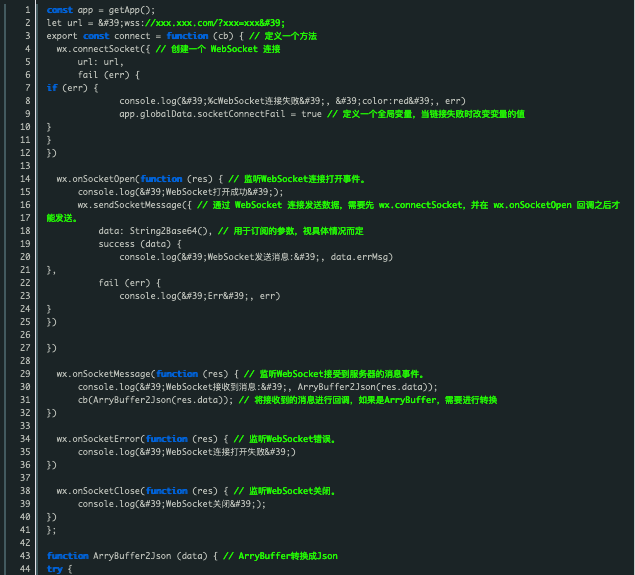
Task: Click 'function ArryBuffer2Json (data)' on line 43
Action: [x=127, y=556]
